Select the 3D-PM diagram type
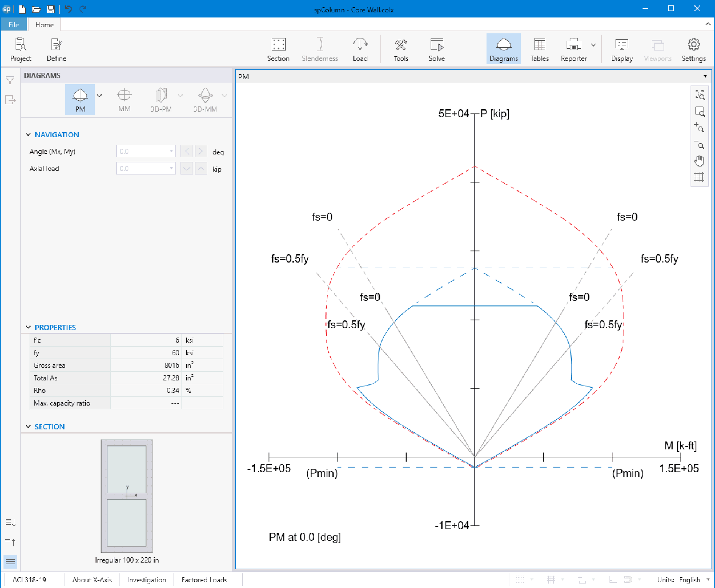 pos(161,99)
